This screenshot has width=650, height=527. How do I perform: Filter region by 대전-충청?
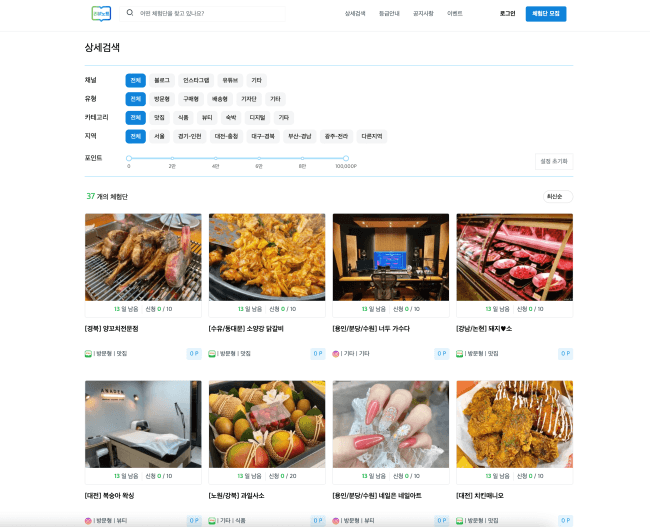coord(226,136)
